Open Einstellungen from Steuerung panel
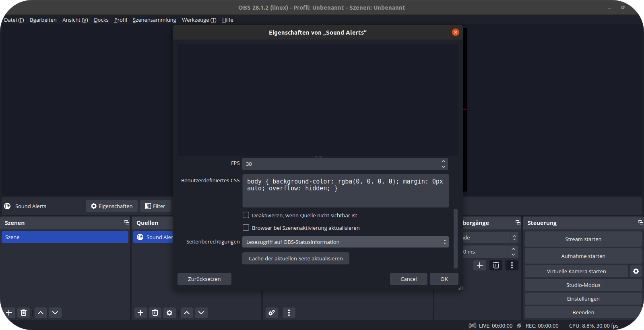 pyautogui.click(x=583, y=299)
